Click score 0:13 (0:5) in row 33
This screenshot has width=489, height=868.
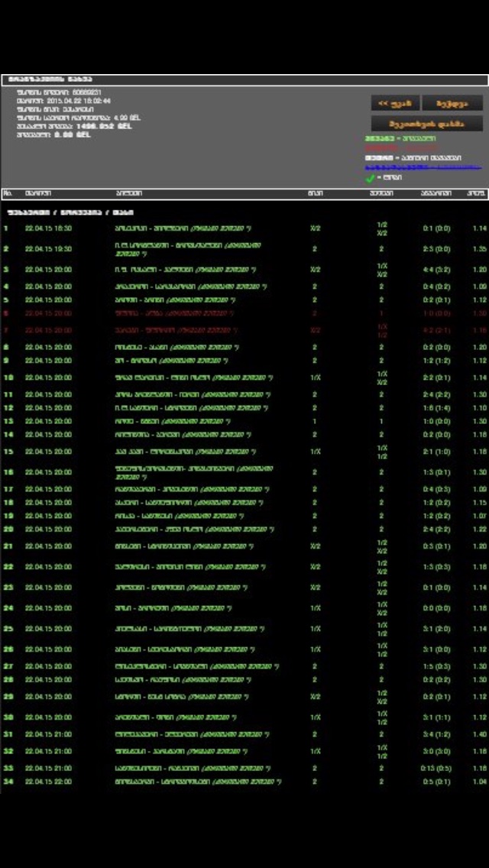(436, 769)
